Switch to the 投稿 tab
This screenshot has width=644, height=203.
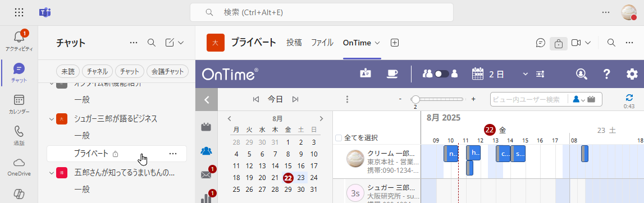[x=294, y=43]
